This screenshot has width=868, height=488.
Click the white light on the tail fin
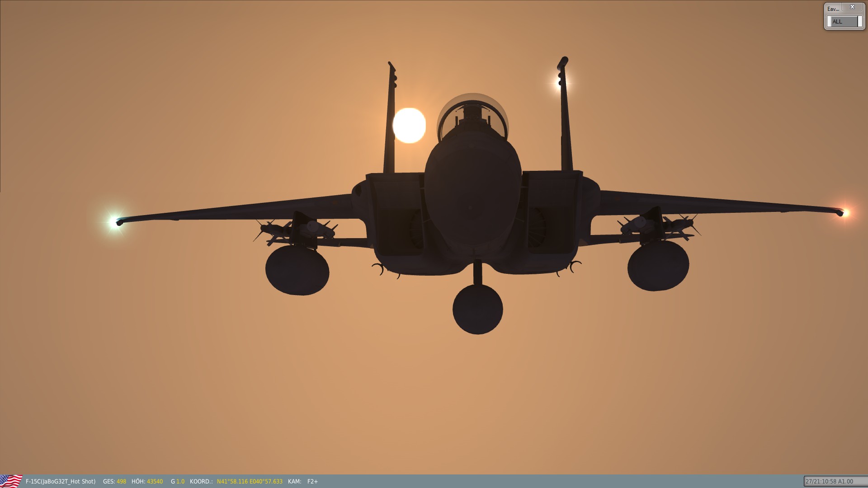[560, 83]
